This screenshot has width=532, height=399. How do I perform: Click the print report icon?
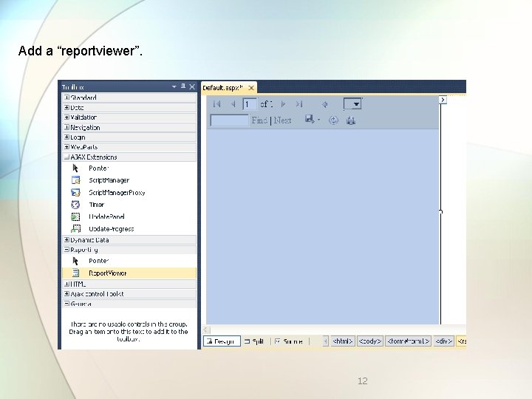pyautogui.click(x=350, y=120)
